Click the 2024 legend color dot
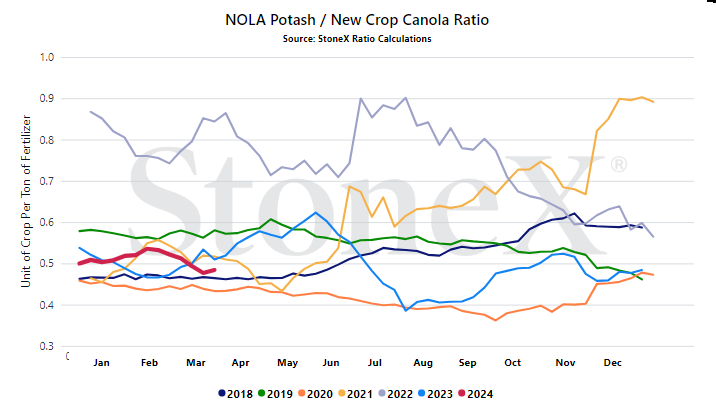716x412 pixels. tap(462, 393)
